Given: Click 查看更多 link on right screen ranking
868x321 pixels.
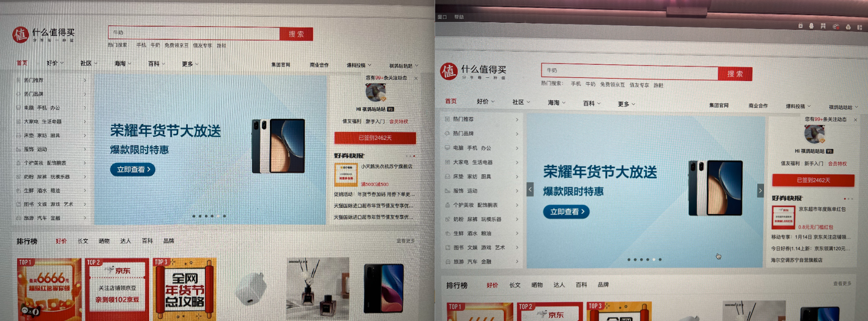Looking at the screenshot, I should [x=842, y=283].
